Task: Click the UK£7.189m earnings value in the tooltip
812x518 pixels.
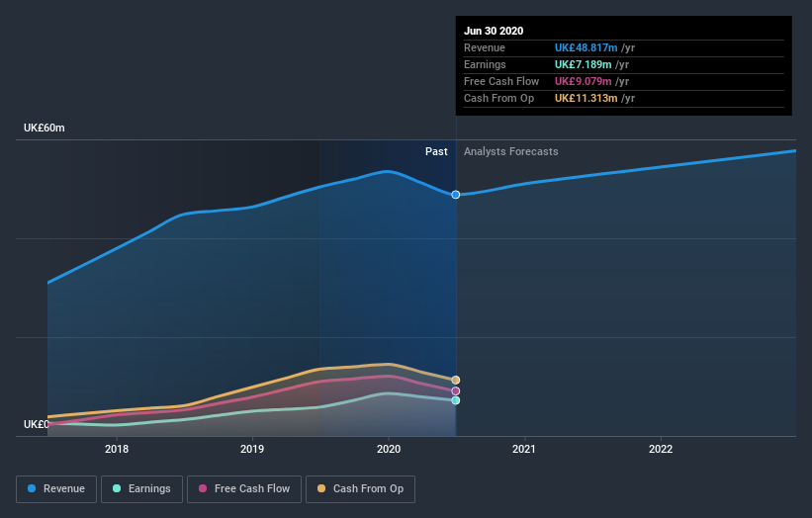Action: tap(584, 64)
